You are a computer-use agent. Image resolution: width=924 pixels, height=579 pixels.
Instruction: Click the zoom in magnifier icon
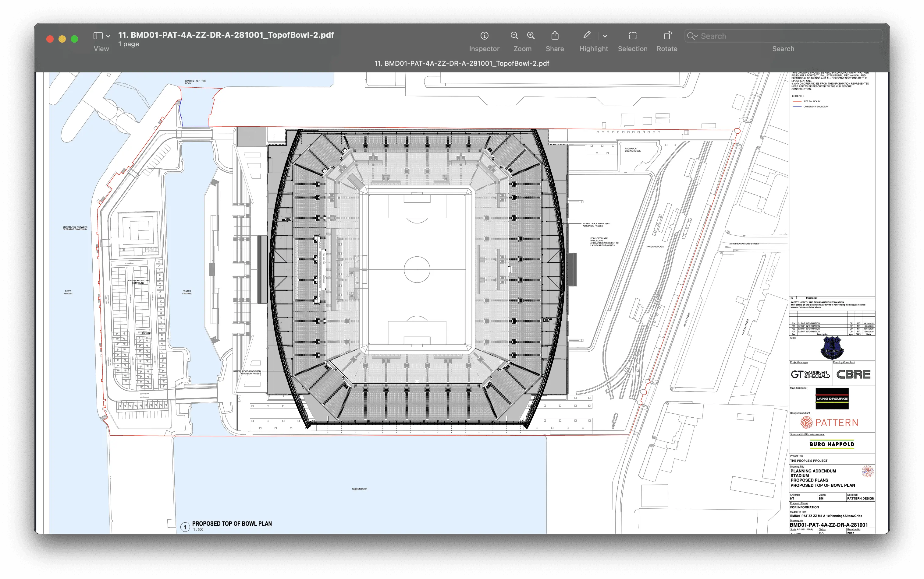point(531,36)
